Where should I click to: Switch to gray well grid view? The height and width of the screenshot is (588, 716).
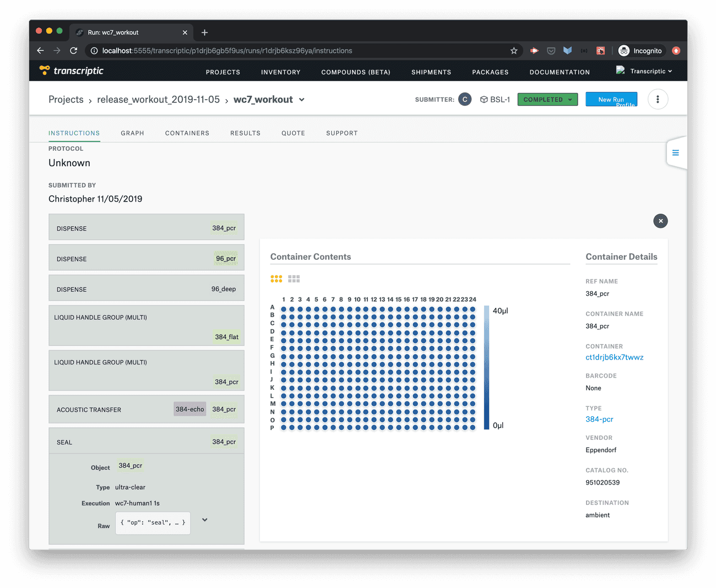294,279
